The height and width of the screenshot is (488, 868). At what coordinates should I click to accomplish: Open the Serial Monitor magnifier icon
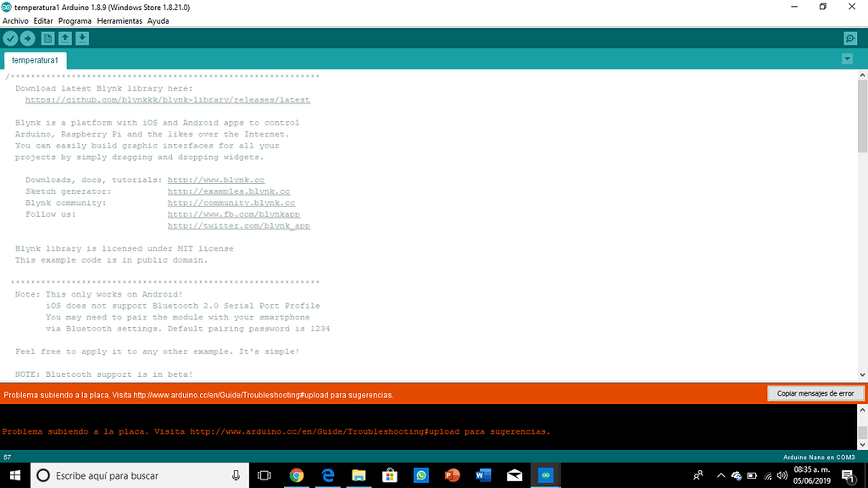850,38
